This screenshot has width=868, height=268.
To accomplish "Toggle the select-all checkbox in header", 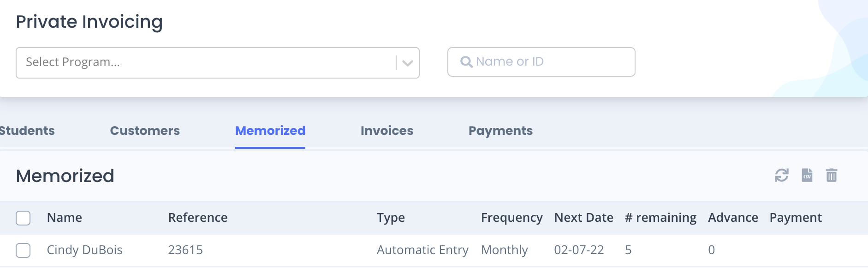I will pos(23,218).
